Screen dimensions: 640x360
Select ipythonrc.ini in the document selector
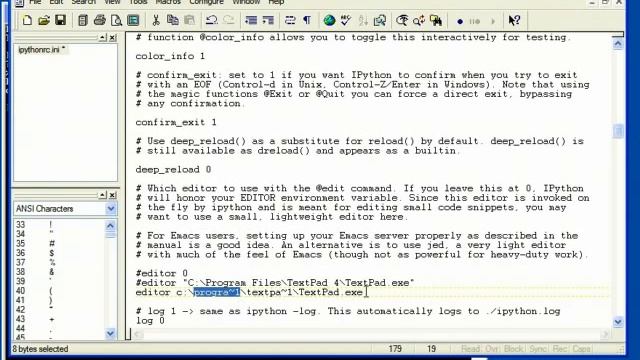point(42,50)
